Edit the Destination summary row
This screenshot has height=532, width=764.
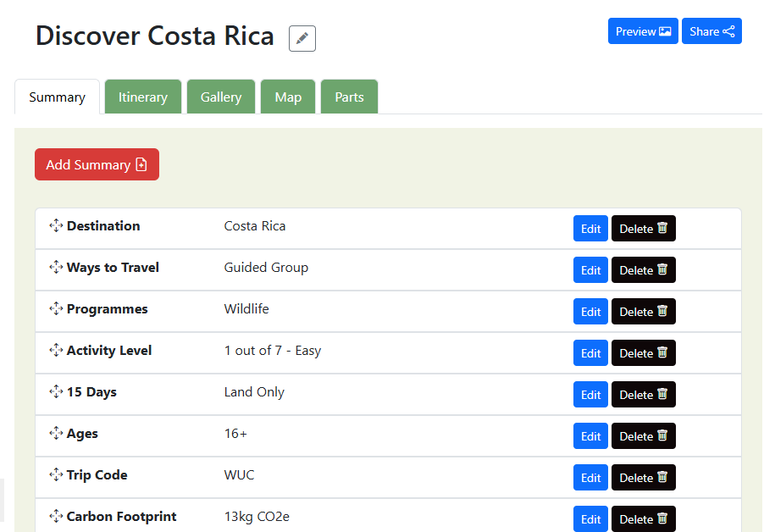click(590, 229)
